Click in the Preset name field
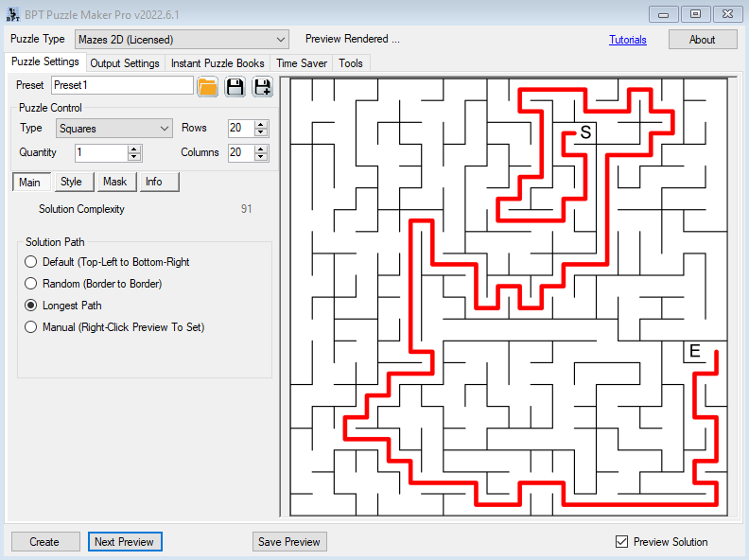Image resolution: width=749 pixels, height=560 pixels. click(x=122, y=85)
